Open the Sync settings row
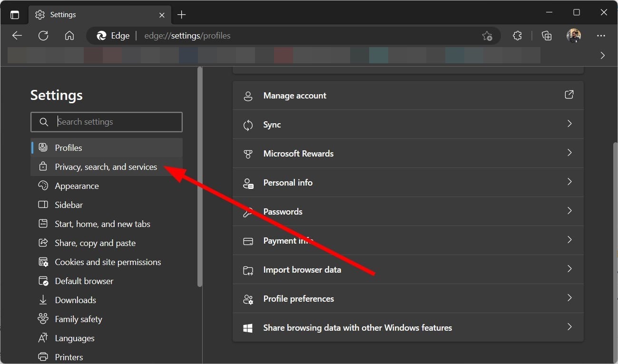This screenshot has width=618, height=364. pos(408,125)
